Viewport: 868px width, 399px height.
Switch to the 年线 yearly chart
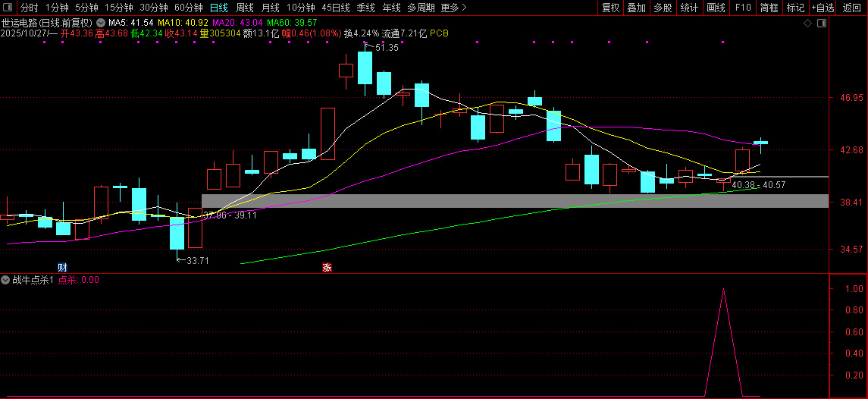click(x=391, y=8)
